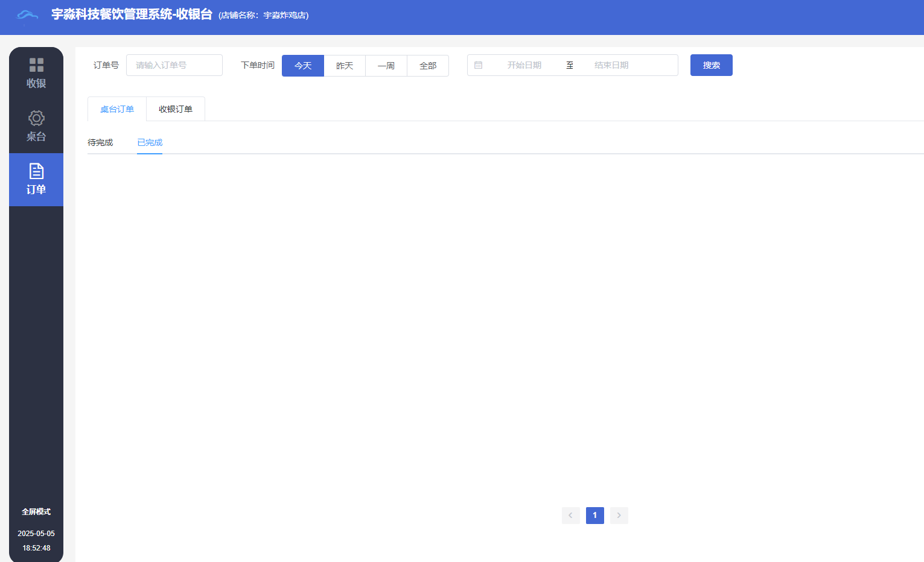Click the date 2025-05-05 in sidebar

point(36,534)
